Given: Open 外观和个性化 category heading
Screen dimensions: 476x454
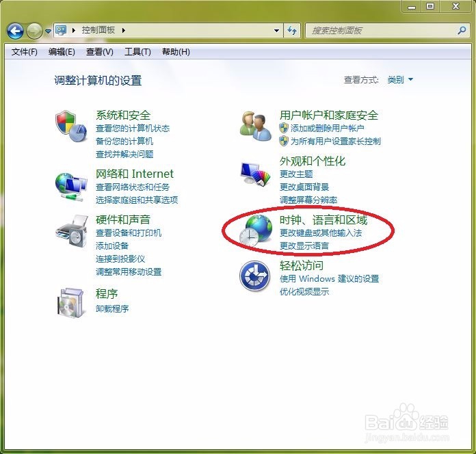Looking at the screenshot, I should pyautogui.click(x=313, y=161).
